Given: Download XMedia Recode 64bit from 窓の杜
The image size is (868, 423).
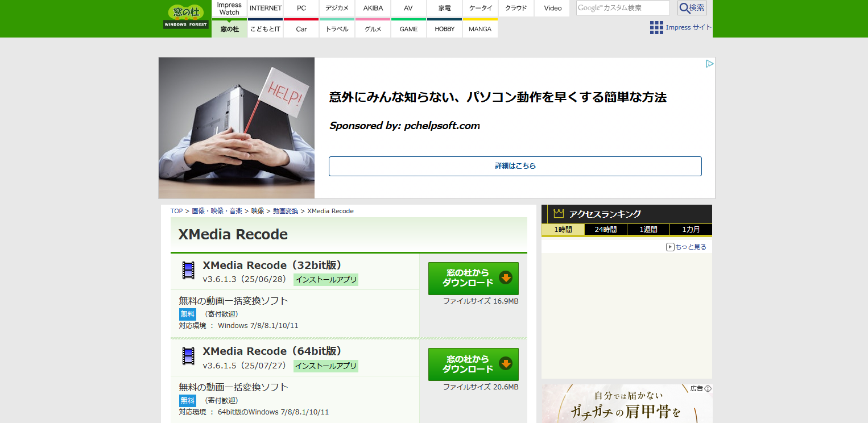Looking at the screenshot, I should [x=473, y=364].
